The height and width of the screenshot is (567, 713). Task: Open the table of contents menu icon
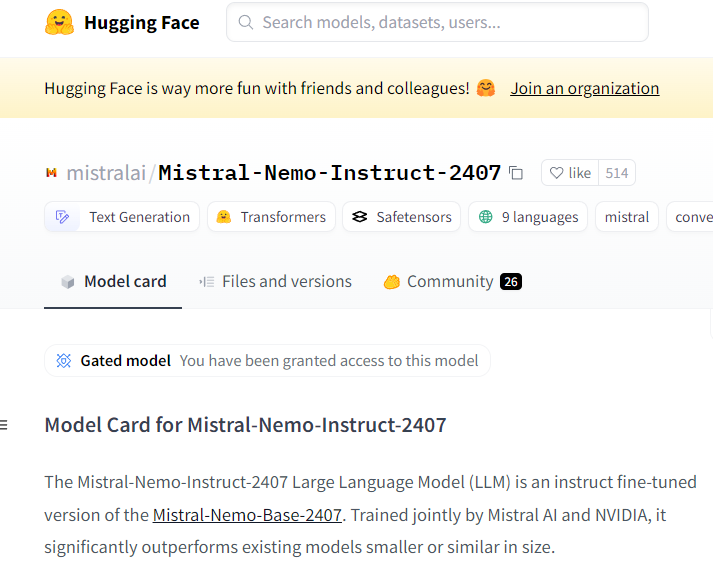(x=4, y=425)
